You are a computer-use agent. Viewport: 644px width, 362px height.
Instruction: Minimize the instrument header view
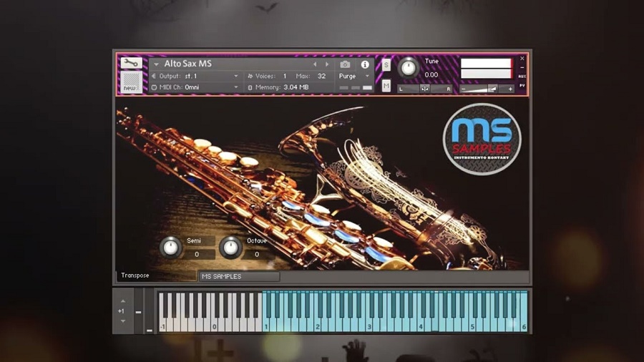click(x=522, y=67)
